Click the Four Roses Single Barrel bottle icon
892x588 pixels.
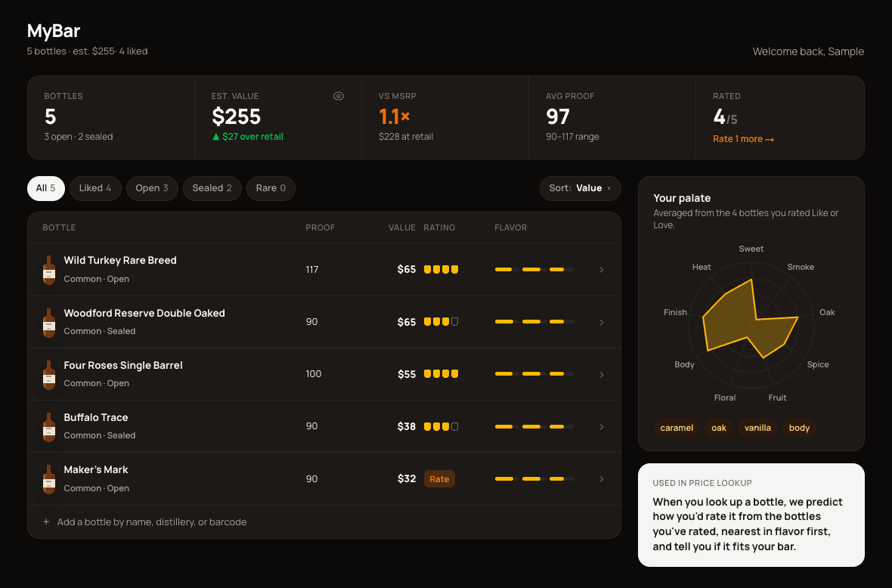(49, 375)
